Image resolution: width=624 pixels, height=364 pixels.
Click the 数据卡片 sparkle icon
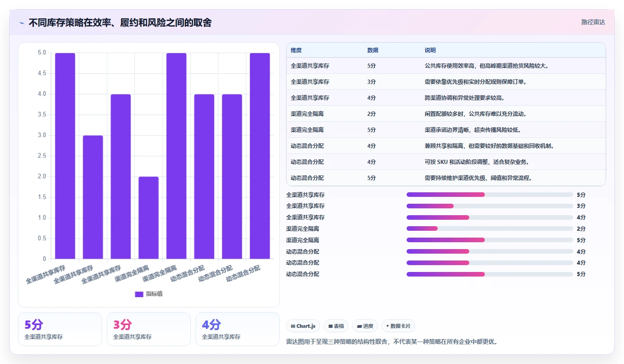[387, 326]
